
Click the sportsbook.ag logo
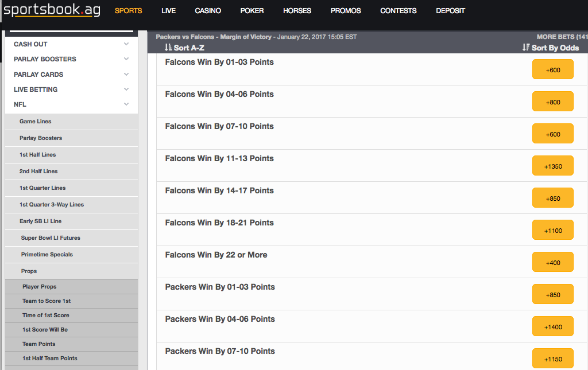click(52, 10)
